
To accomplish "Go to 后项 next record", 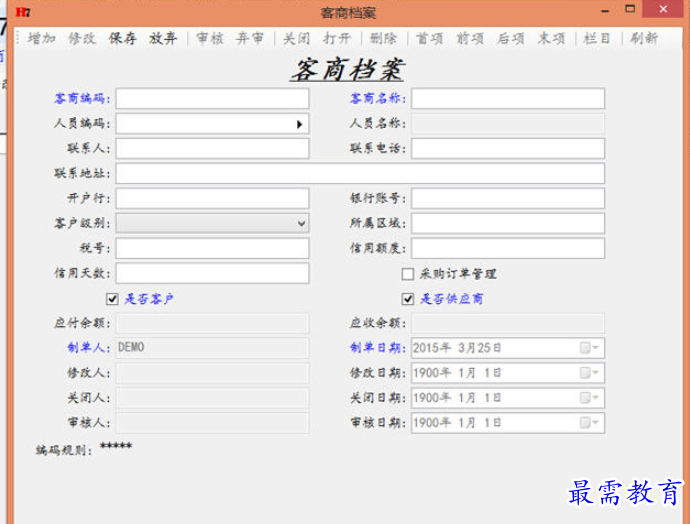I will (510, 39).
